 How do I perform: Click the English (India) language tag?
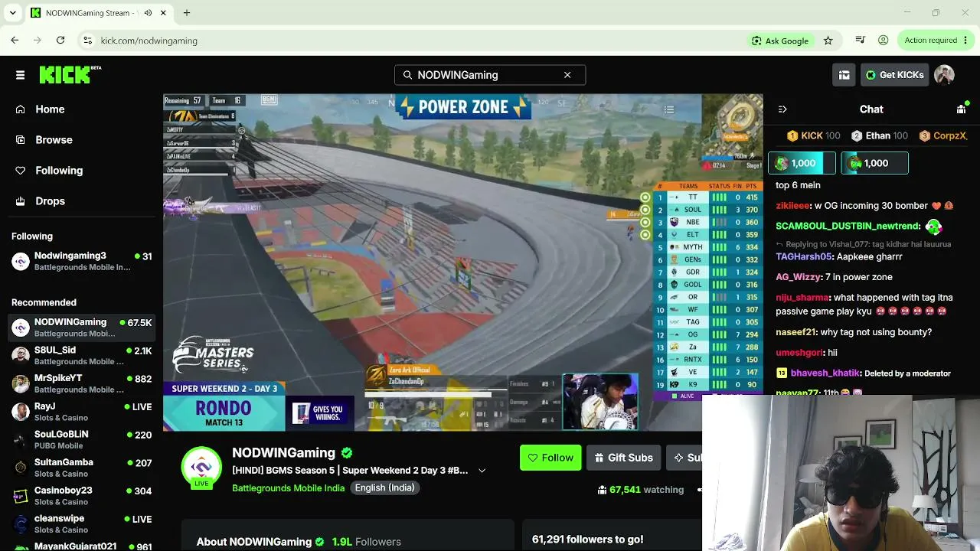point(384,488)
